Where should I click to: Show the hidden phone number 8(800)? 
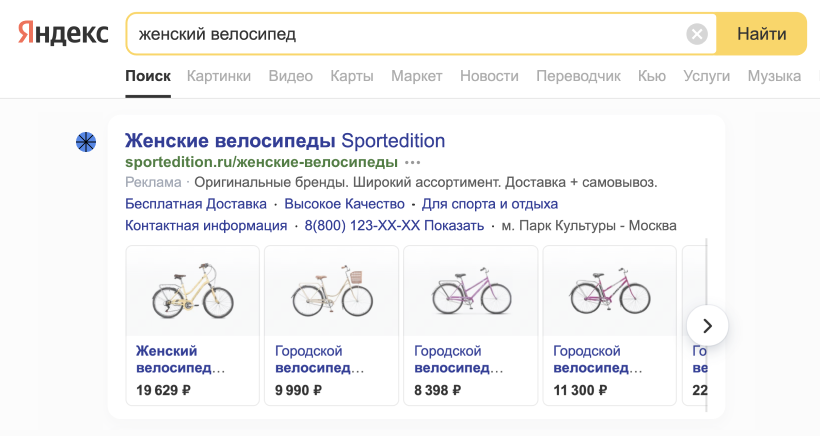394,226
